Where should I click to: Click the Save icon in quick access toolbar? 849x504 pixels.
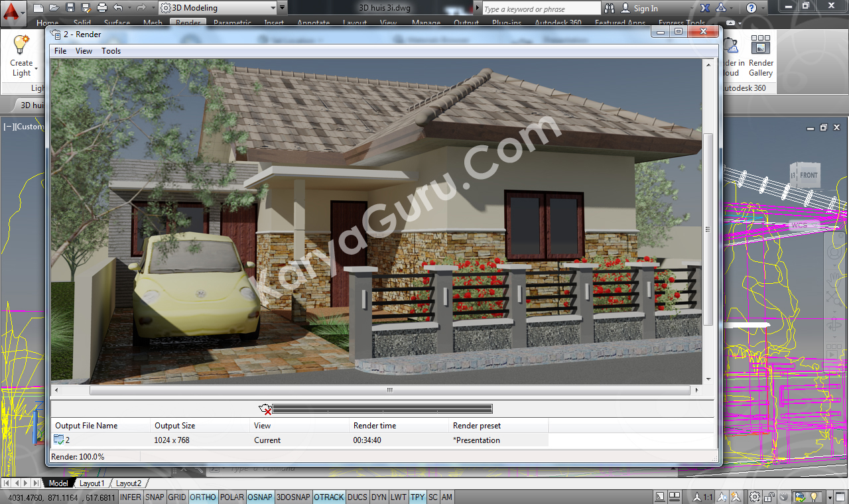click(x=70, y=8)
